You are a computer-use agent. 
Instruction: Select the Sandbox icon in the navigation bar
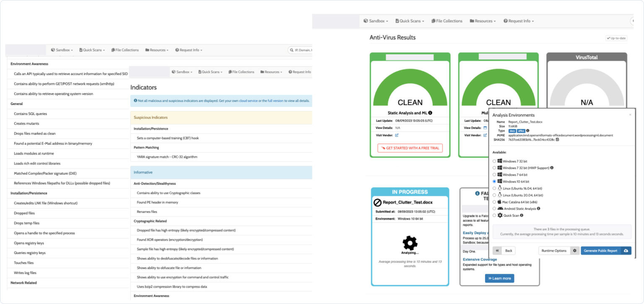[366, 21]
